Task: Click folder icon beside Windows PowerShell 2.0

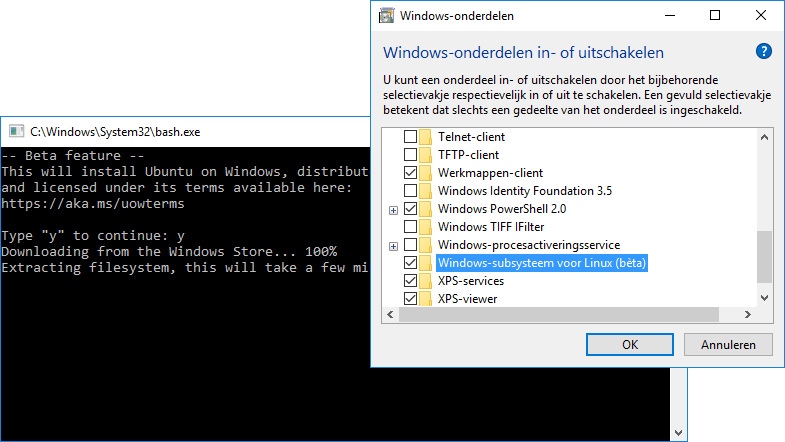Action: 426,209
